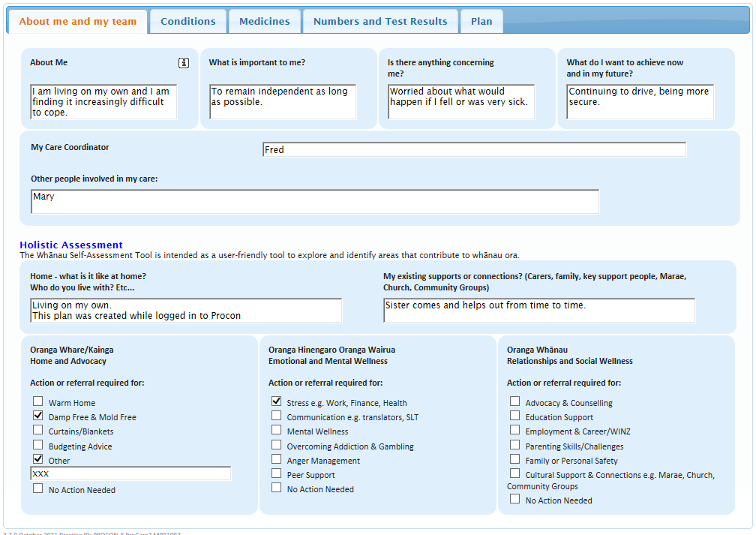Uncheck Damp Free & Mold Free
756x535 pixels.
pyautogui.click(x=38, y=416)
